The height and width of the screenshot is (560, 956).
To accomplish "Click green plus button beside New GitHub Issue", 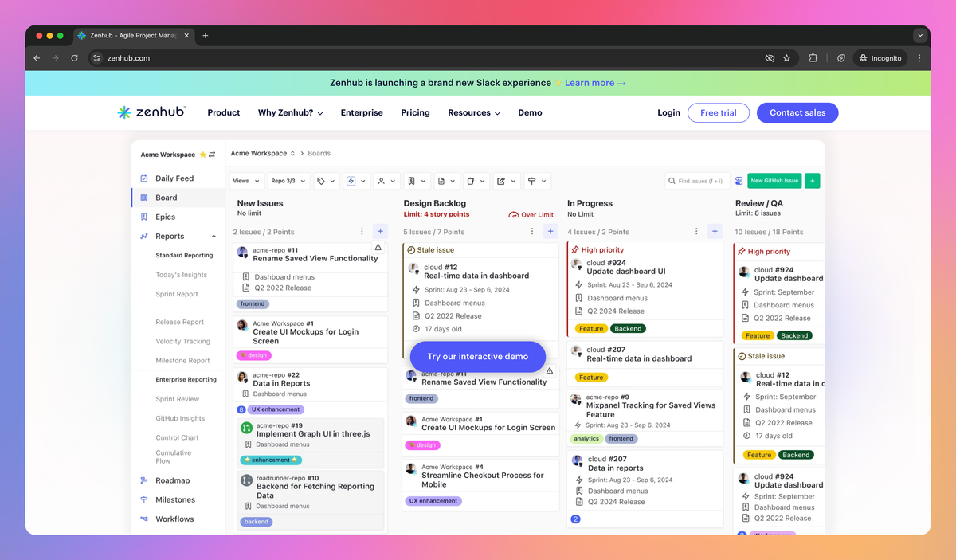I will (x=813, y=181).
